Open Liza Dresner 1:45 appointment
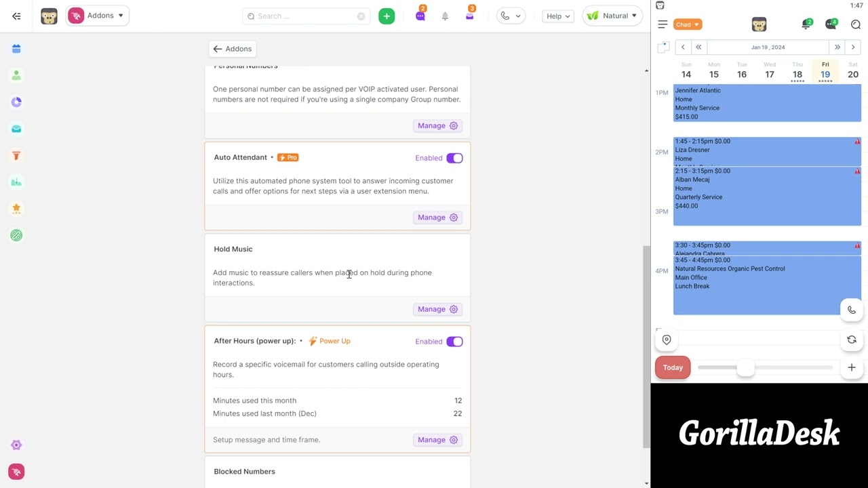868x488 pixels. (x=767, y=152)
